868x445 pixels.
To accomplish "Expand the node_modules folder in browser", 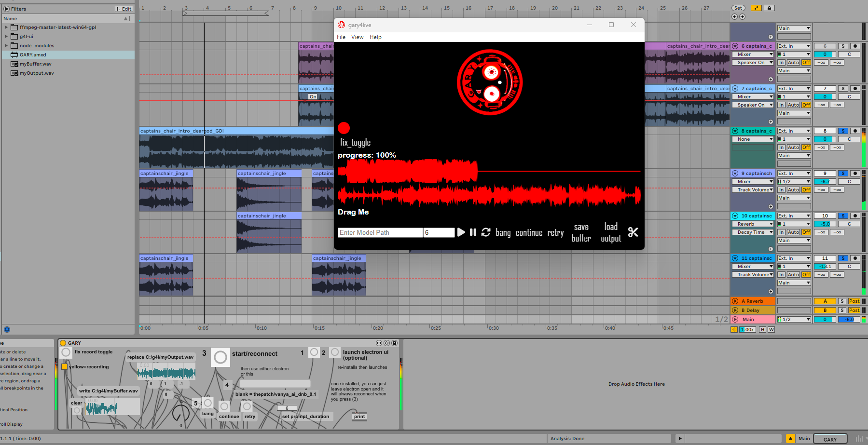I will pyautogui.click(x=6, y=46).
